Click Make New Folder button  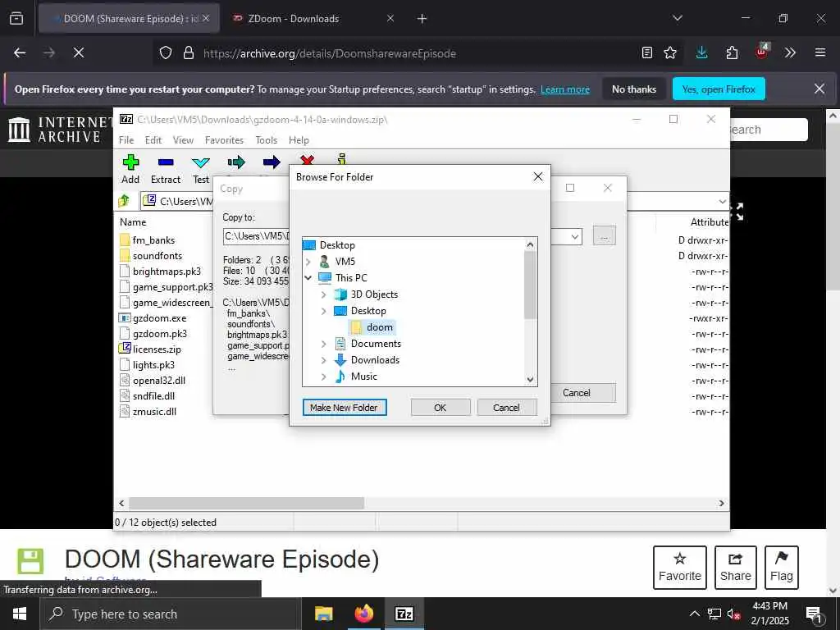345,408
